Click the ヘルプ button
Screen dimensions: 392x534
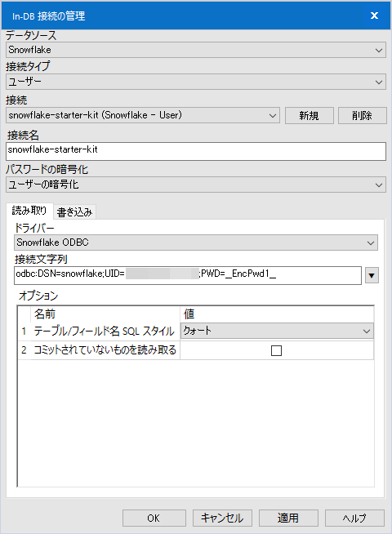[x=354, y=518]
